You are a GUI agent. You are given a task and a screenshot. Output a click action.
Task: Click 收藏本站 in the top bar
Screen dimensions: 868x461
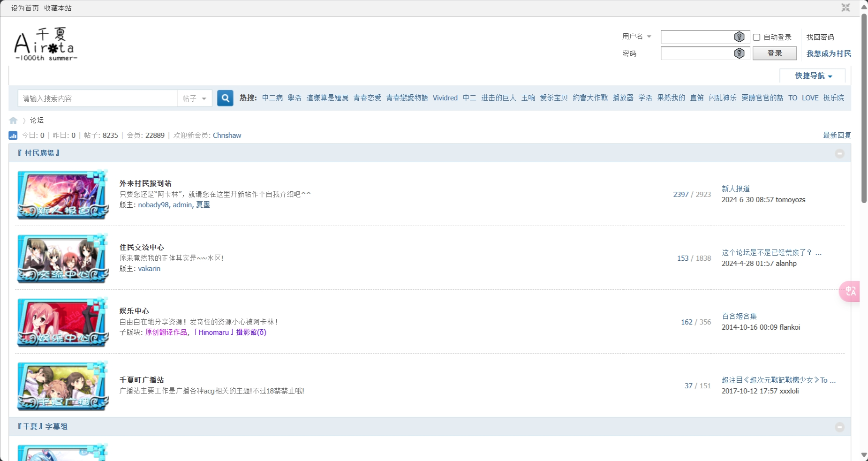point(58,8)
